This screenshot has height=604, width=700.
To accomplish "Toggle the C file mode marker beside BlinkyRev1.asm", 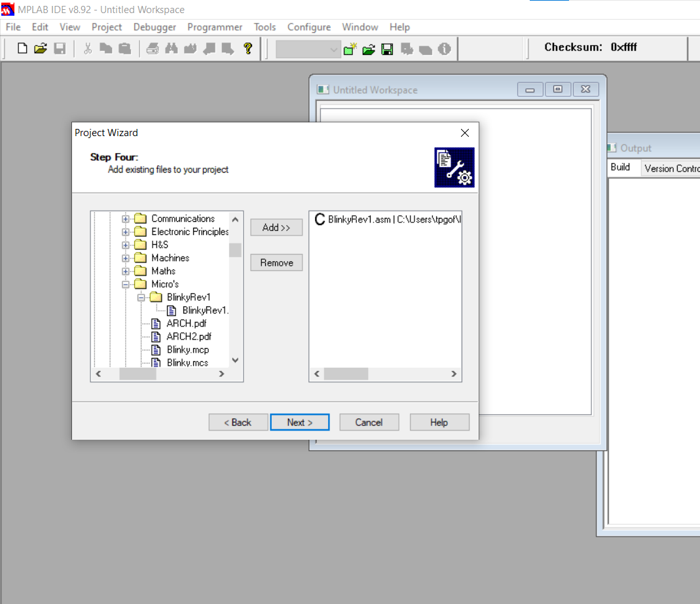I will click(320, 219).
